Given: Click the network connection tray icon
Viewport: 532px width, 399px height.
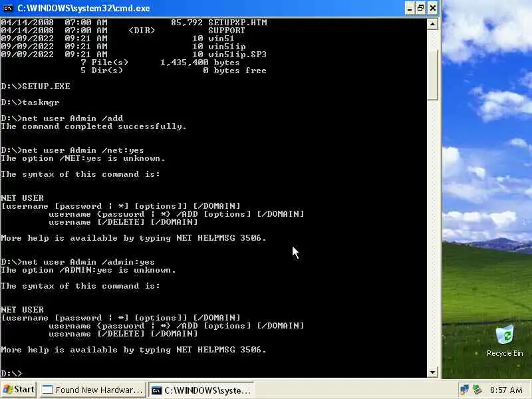Looking at the screenshot, I should [x=464, y=390].
